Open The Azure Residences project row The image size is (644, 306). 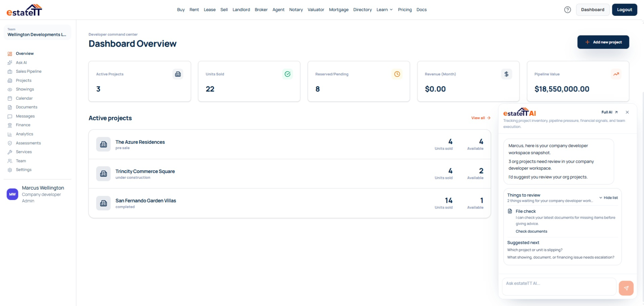(289, 144)
